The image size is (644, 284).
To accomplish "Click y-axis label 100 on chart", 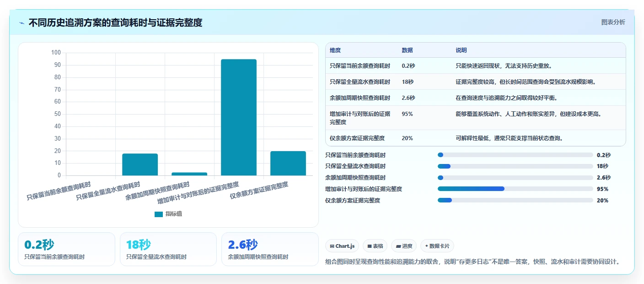I will pos(56,53).
